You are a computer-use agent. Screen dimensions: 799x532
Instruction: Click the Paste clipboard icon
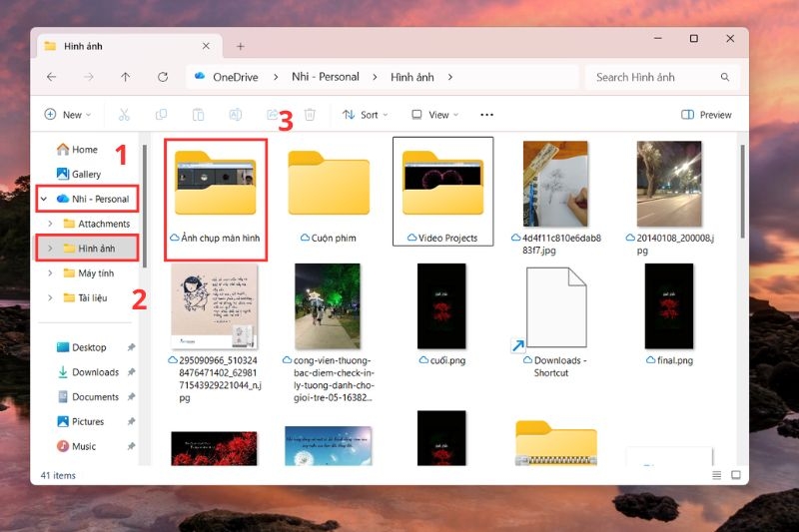(x=198, y=115)
